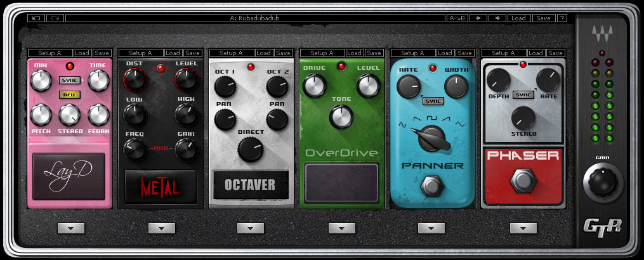Open the preset name field Rubadubadub
This screenshot has height=260, width=644.
pos(255,18)
